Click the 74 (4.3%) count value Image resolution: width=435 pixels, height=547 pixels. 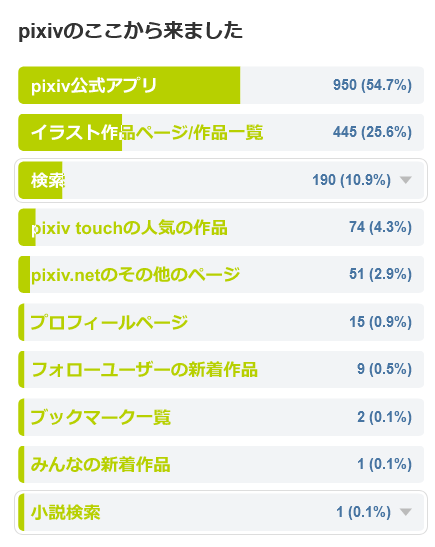pyautogui.click(x=381, y=227)
